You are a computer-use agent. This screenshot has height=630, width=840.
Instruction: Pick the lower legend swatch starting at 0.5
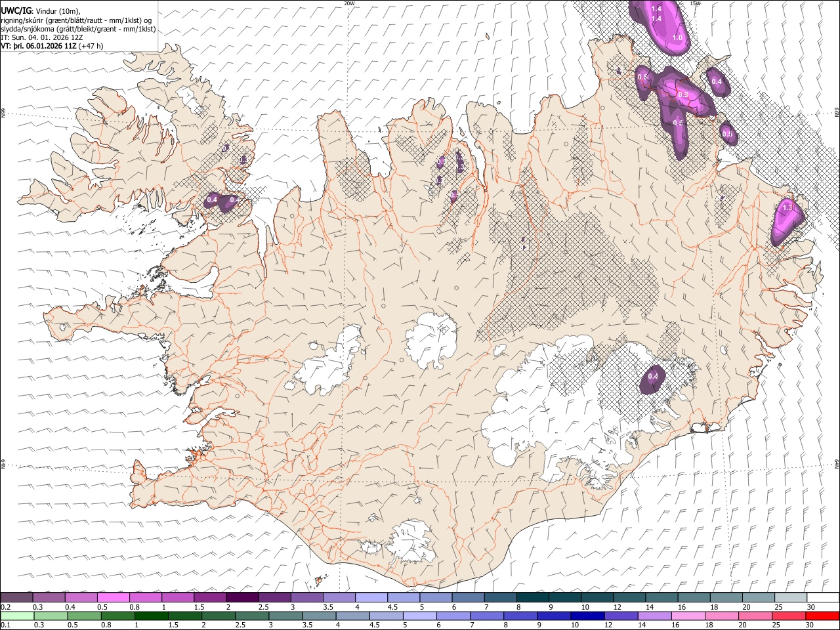[x=84, y=616]
